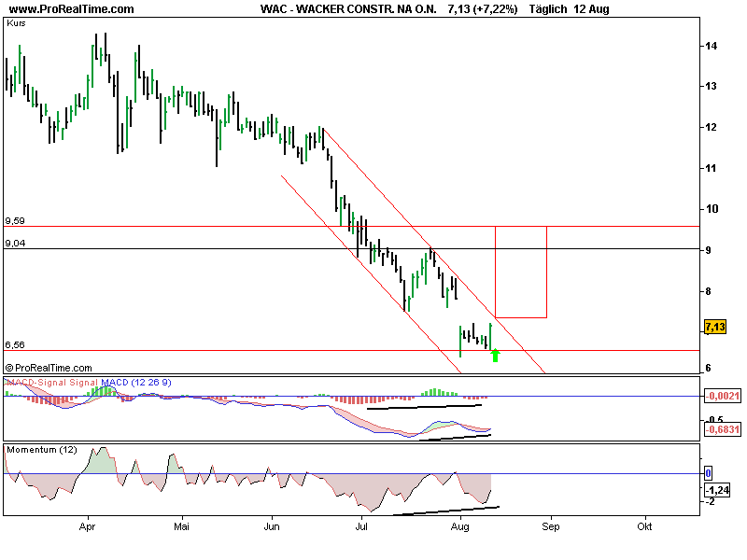This screenshot has height=560, width=747.
Task: Select the Momentum (12) indicator label
Action: click(42, 450)
